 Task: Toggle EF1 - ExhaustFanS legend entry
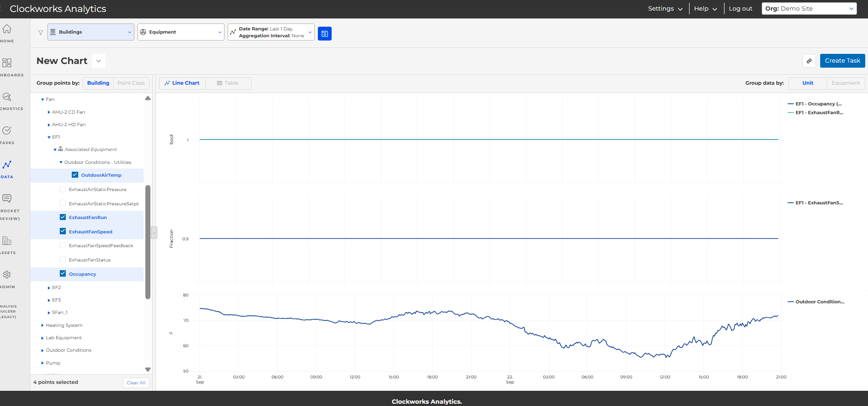tap(816, 203)
